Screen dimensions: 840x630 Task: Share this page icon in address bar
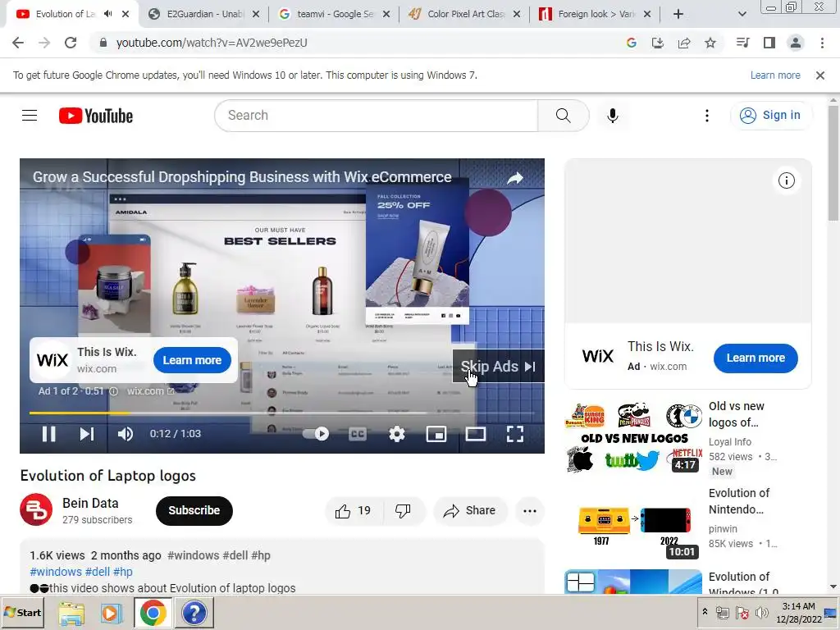click(684, 43)
